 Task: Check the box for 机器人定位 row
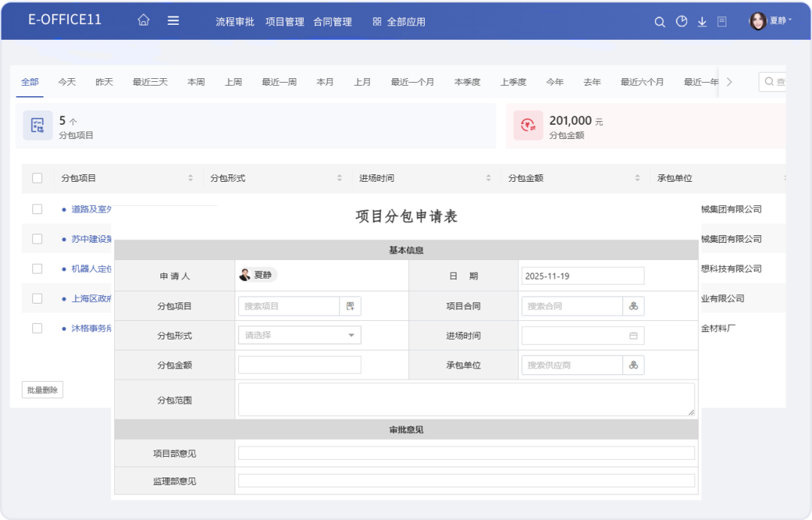tap(37, 268)
